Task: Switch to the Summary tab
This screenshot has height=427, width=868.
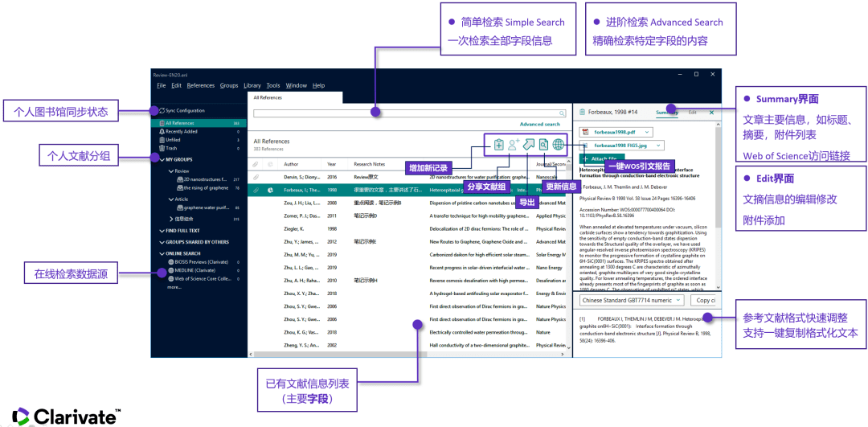Action: tap(667, 113)
